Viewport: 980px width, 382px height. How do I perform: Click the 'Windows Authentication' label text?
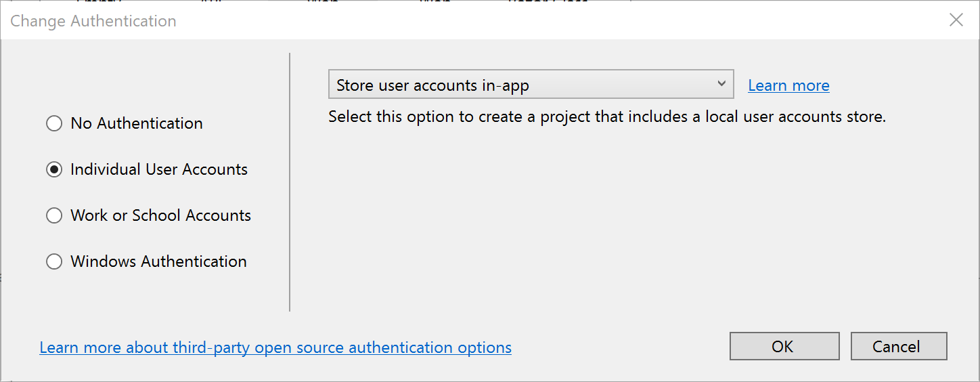pyautogui.click(x=158, y=261)
